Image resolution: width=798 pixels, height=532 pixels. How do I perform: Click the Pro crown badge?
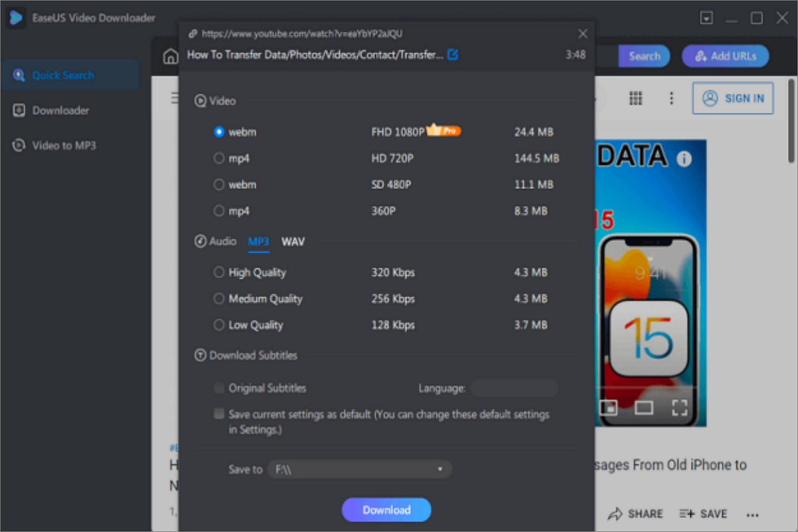point(444,130)
